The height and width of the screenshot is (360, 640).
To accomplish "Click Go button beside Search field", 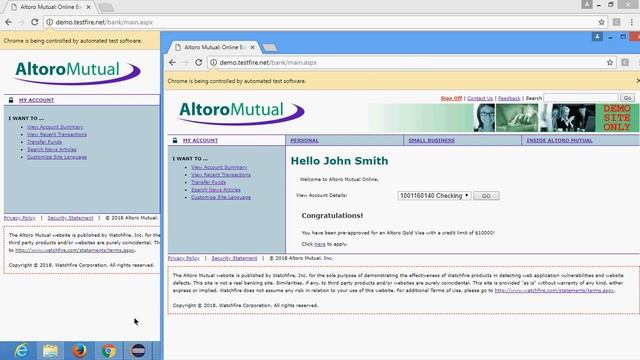I will tap(627, 98).
